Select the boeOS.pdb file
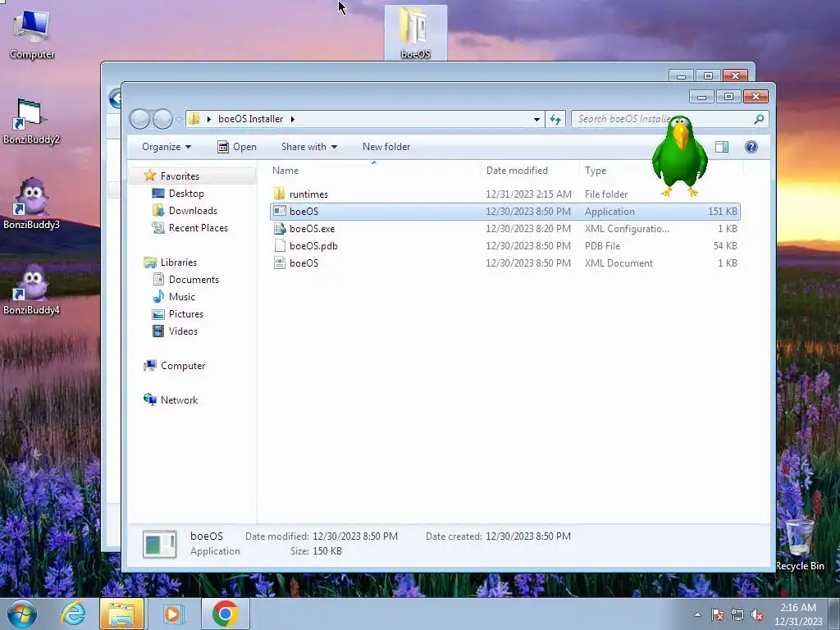This screenshot has width=840, height=630. pos(505,246)
